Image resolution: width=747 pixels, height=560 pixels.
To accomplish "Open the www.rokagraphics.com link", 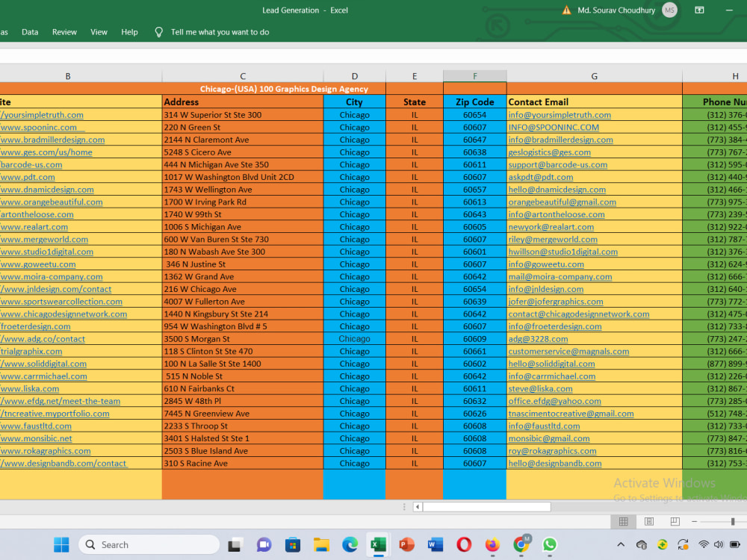I will coord(46,451).
